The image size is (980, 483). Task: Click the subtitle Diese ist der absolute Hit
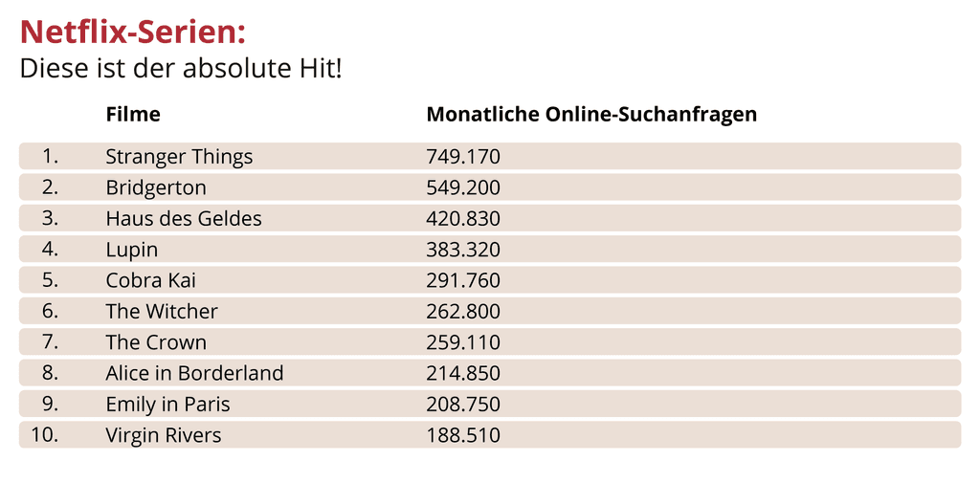(181, 69)
